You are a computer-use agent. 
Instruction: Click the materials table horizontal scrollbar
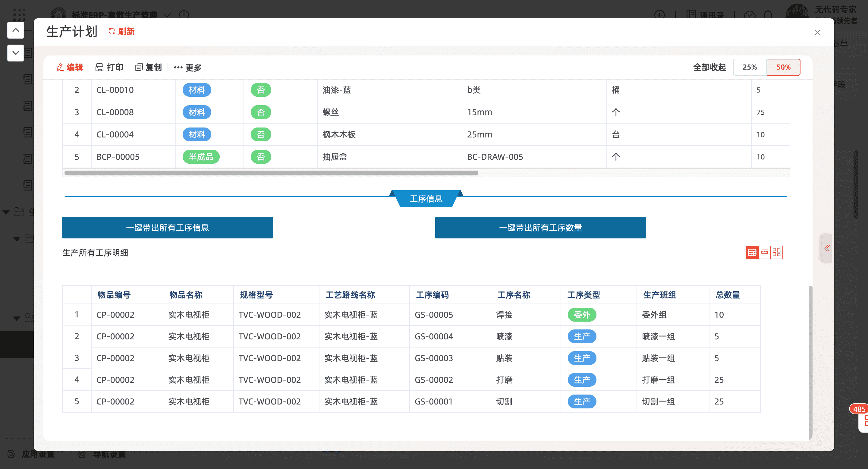pos(271,173)
